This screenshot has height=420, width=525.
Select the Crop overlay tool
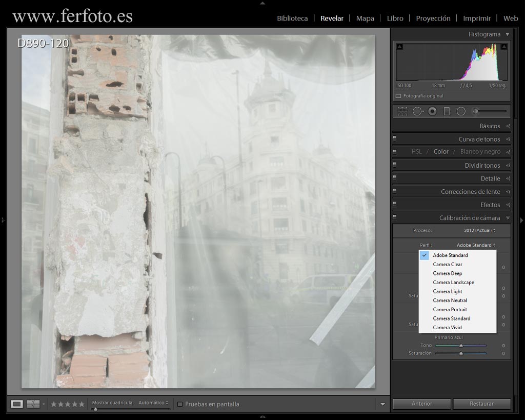[x=402, y=111]
